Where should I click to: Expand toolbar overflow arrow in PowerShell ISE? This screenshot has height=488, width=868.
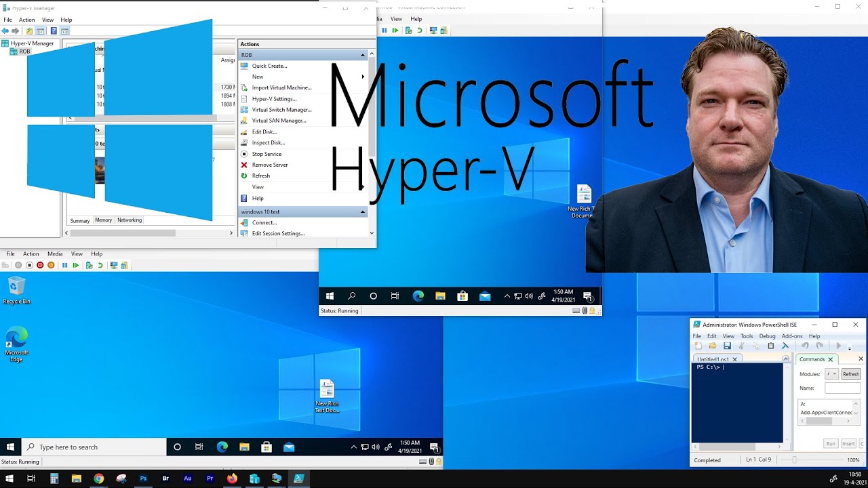coord(850,347)
